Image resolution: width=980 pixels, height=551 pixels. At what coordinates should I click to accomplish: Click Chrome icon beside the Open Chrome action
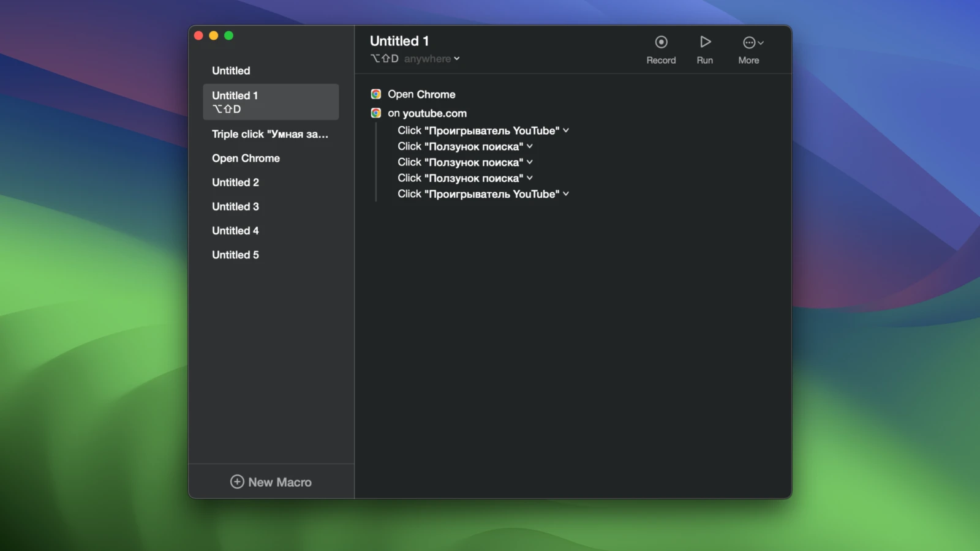(376, 94)
